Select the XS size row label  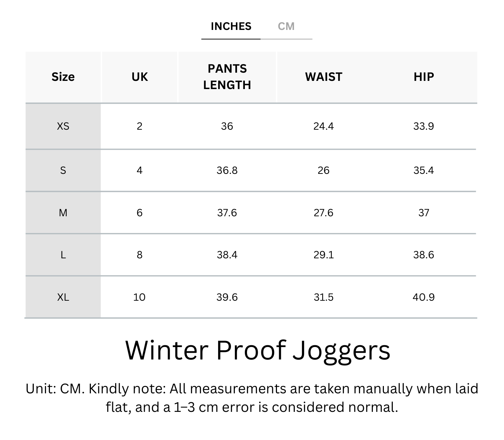coord(63,126)
